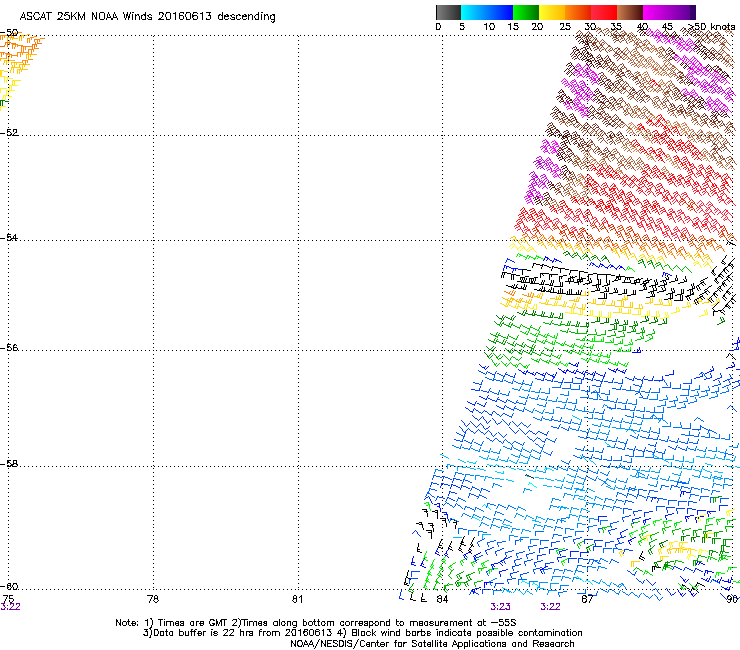
Task: Click the magenta-purple 40-50 knots legend swatch
Action: click(x=669, y=12)
